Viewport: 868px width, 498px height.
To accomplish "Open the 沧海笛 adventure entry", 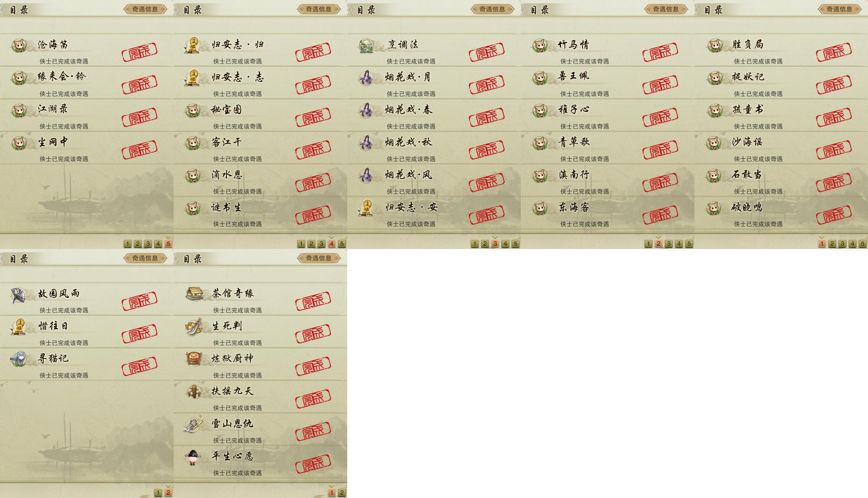I will click(87, 50).
